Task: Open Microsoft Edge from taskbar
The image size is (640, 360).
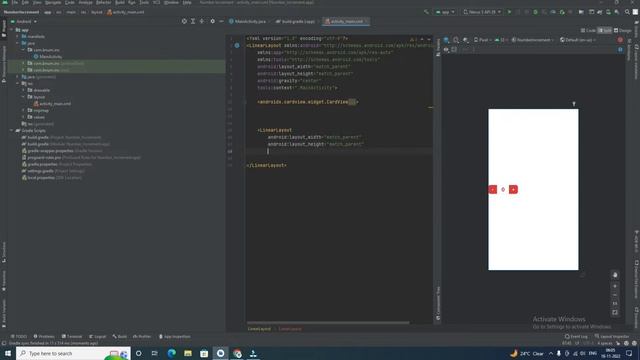Action: 171,353
